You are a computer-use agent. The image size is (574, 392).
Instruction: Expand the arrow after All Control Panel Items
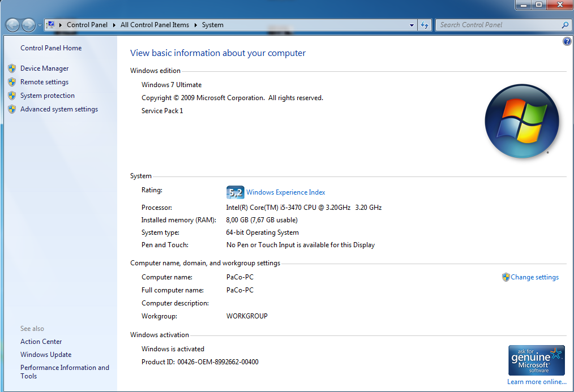point(195,25)
